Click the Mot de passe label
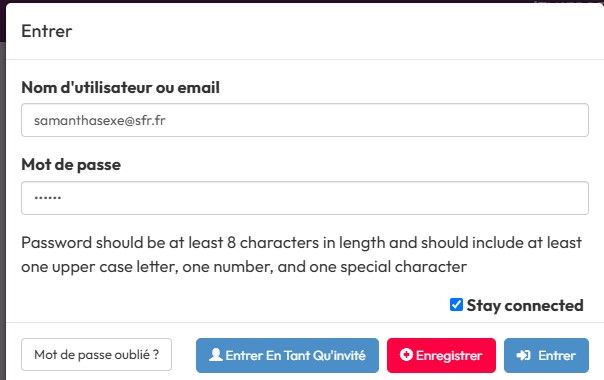This screenshot has height=380, width=604. pos(71,165)
